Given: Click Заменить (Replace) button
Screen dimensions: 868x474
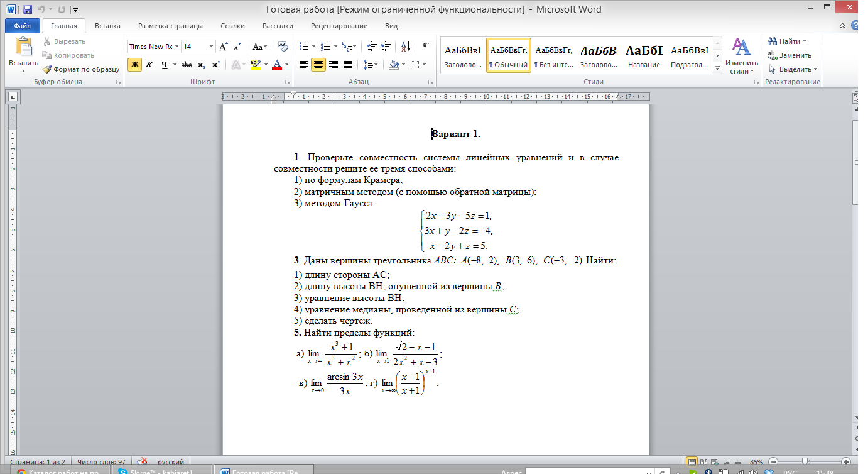Looking at the screenshot, I should point(791,55).
